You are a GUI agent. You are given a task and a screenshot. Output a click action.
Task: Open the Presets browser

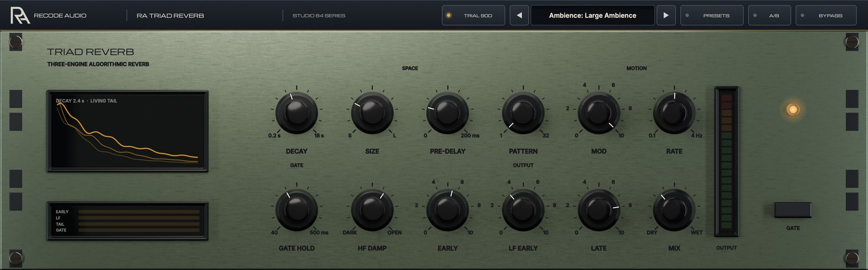pos(712,15)
